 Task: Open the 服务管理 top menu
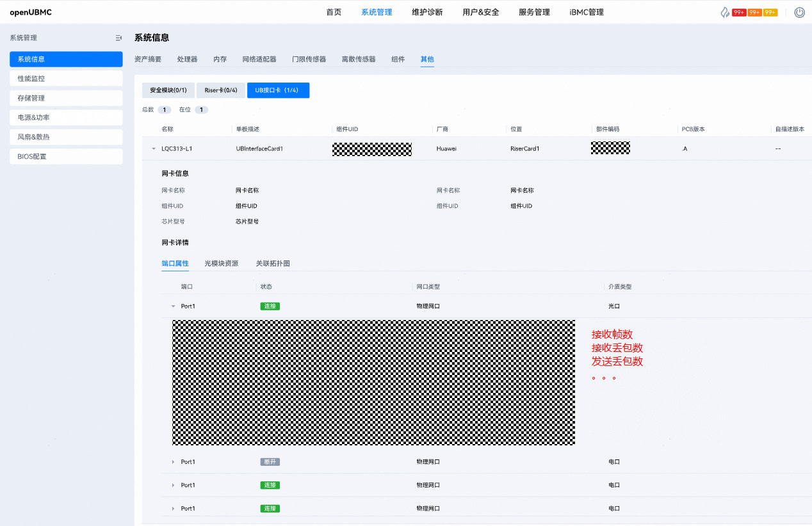pyautogui.click(x=534, y=12)
